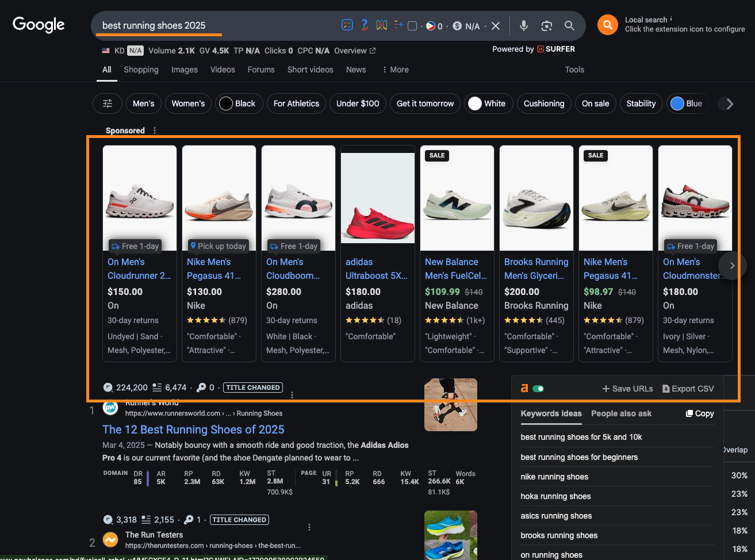Viewport: 755px width, 560px height.
Task: Expand the More search tabs menu
Action: pos(395,70)
